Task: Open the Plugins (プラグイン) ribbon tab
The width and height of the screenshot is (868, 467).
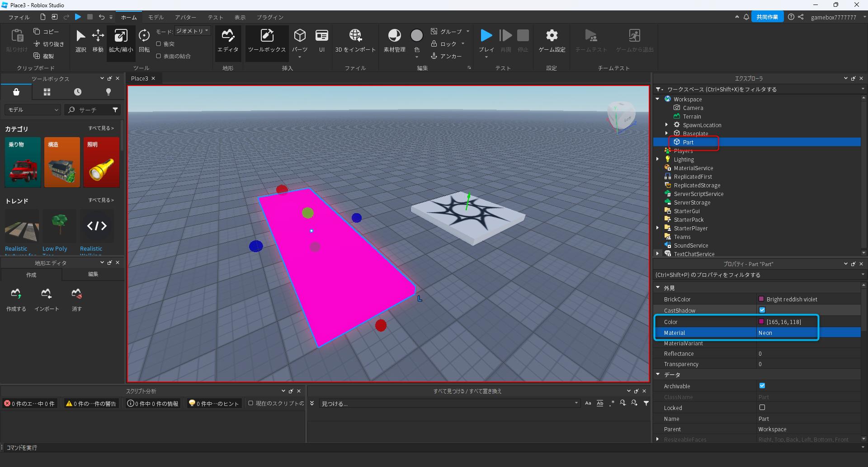Action: pyautogui.click(x=270, y=17)
